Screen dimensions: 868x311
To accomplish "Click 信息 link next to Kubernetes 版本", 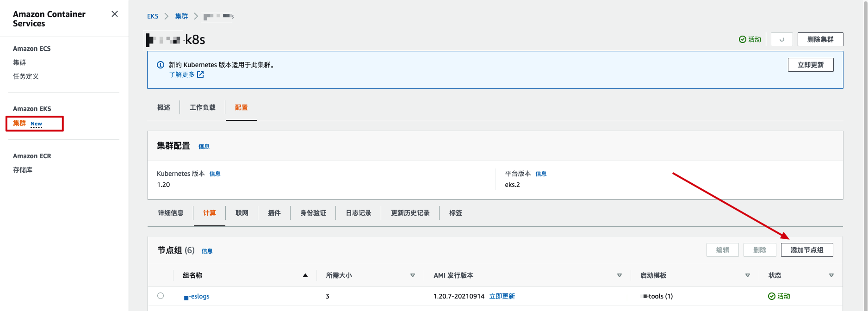I will 215,174.
